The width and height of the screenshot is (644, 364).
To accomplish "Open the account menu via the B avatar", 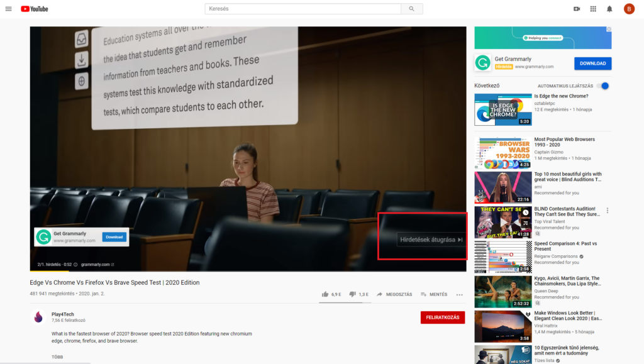I will point(629,9).
